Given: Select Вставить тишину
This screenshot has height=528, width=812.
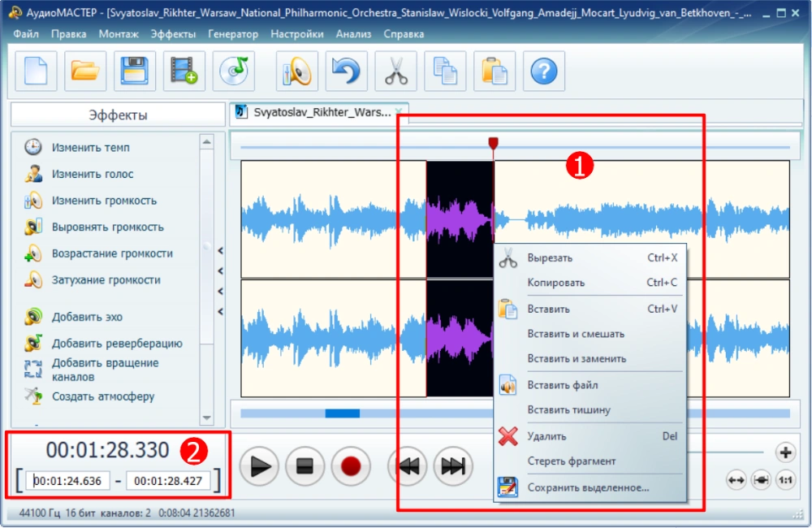Looking at the screenshot, I should [x=590, y=410].
